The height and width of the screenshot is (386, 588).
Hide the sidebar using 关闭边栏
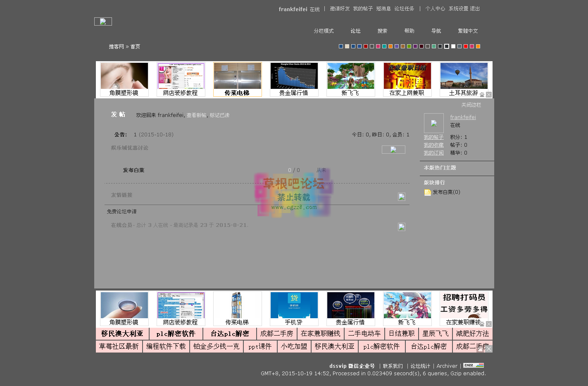[471, 105]
